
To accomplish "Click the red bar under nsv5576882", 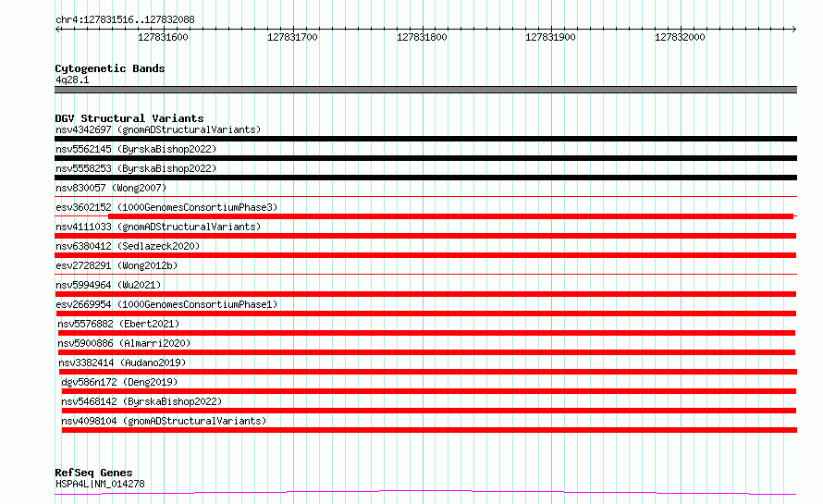I will [x=426, y=333].
